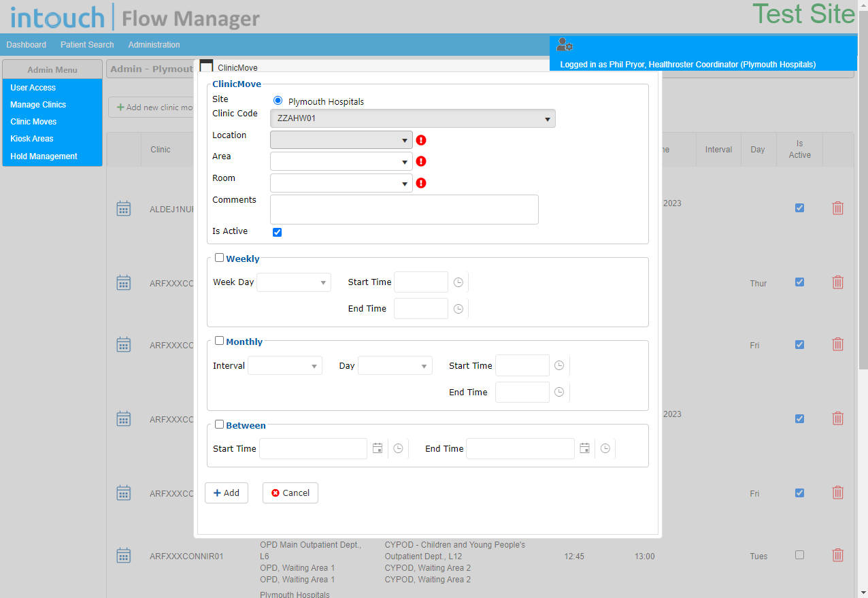Open the Room dropdown

coord(341,183)
